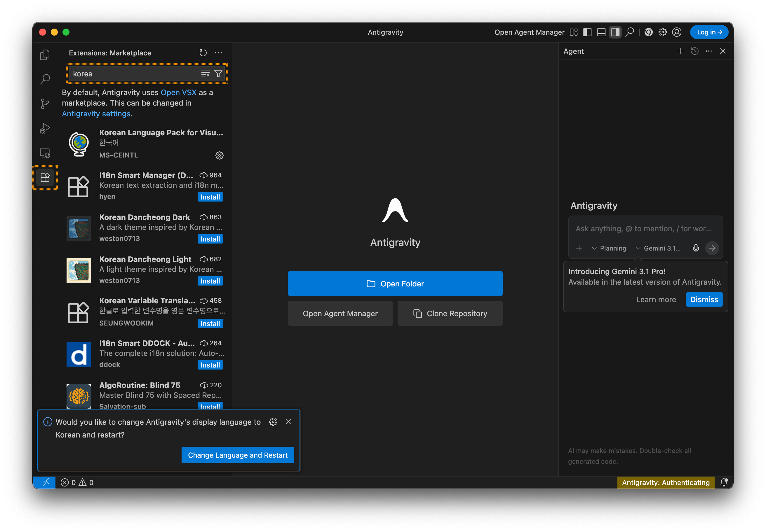The height and width of the screenshot is (532, 766).
Task: Open the Source Control view
Action: click(45, 104)
